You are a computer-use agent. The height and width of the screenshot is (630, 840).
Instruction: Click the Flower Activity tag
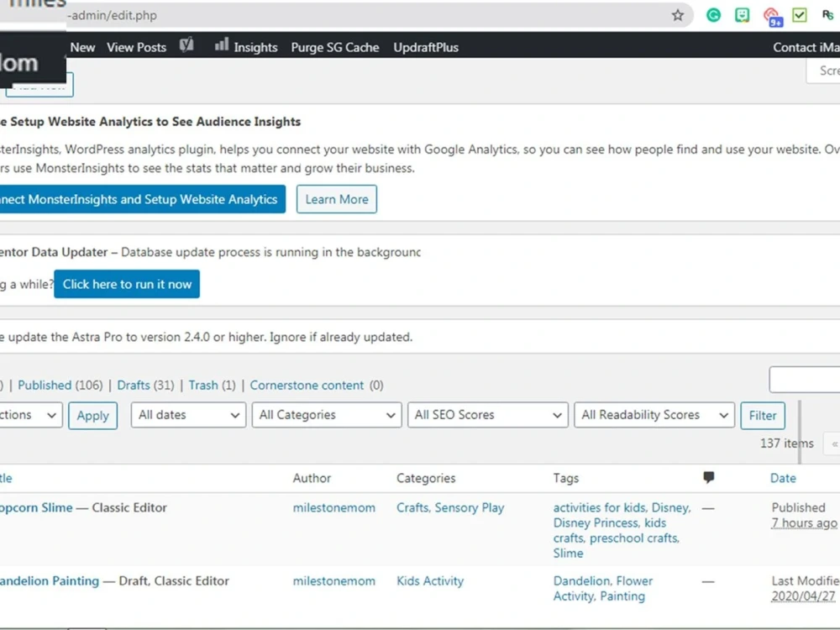click(603, 589)
